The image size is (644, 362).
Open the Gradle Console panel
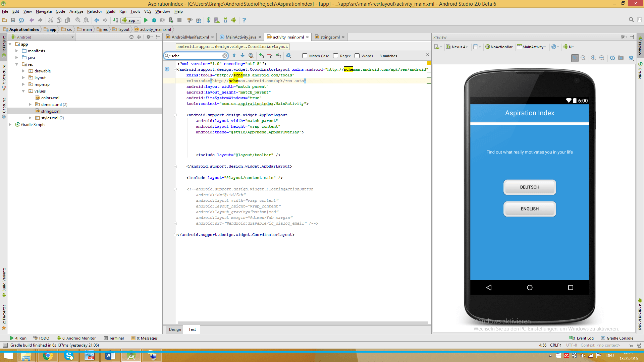click(x=617, y=338)
